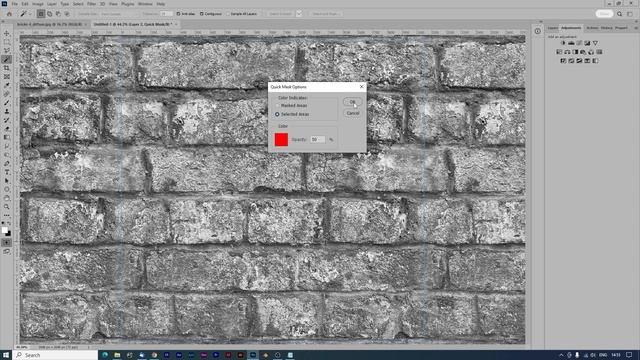This screenshot has height=360, width=640.
Task: Choose Masked Areas radio button
Action: [x=277, y=105]
